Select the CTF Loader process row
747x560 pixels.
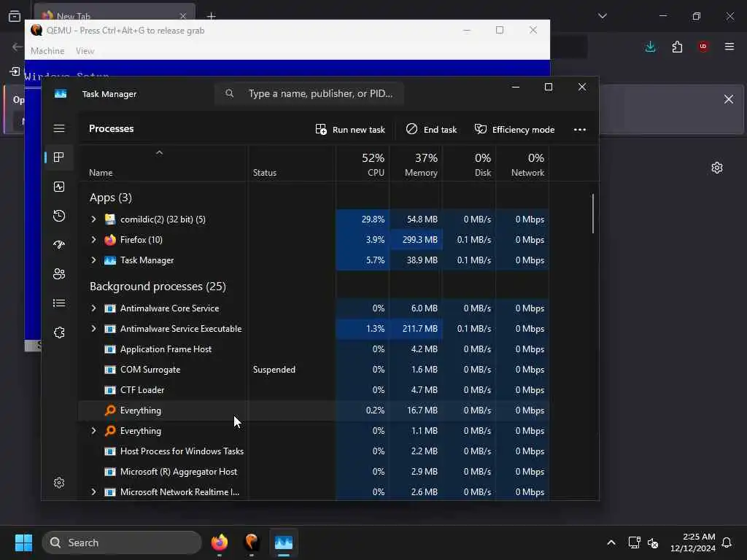click(314, 390)
